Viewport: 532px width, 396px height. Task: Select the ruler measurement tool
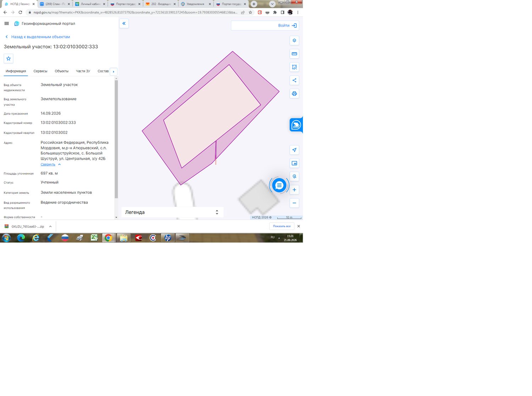pos(294,54)
